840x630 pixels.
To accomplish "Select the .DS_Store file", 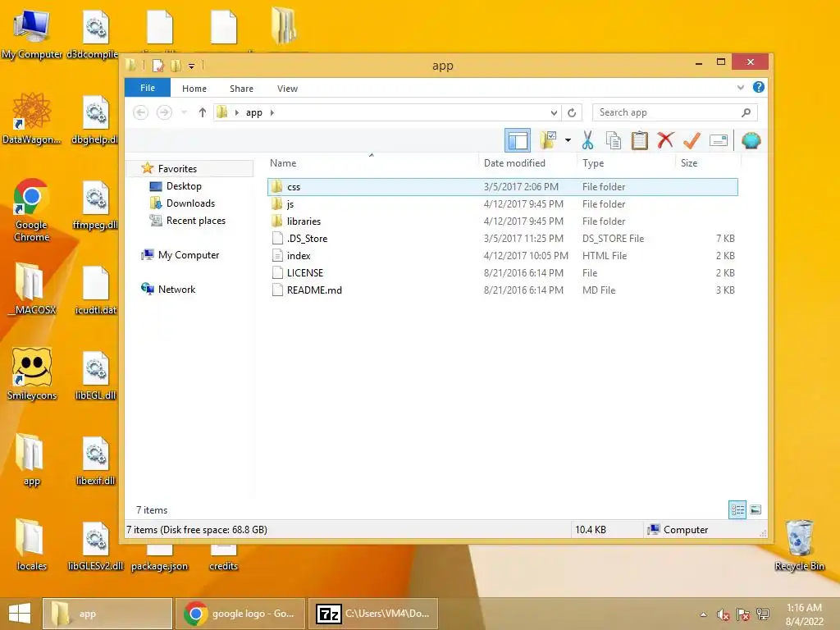I will (503, 239).
